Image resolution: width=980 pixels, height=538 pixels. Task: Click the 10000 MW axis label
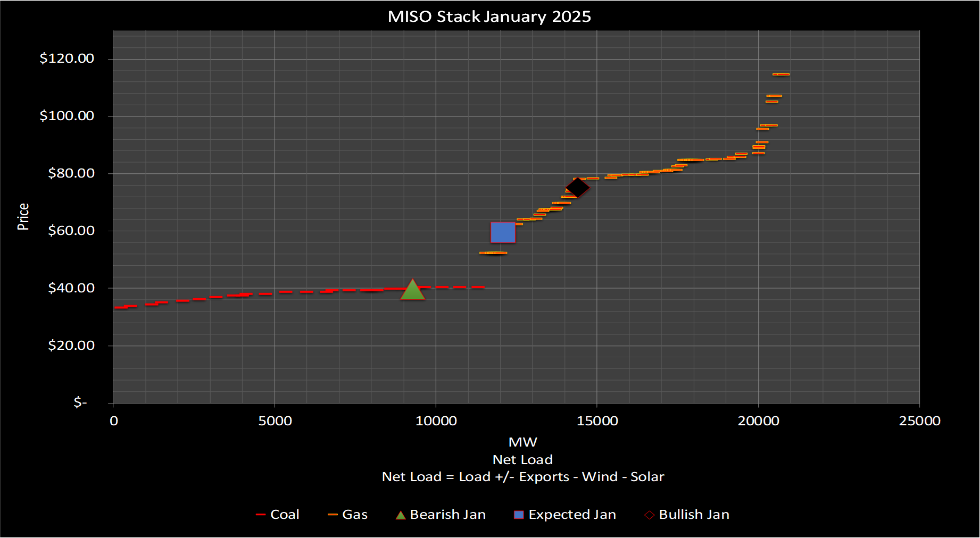(x=436, y=421)
